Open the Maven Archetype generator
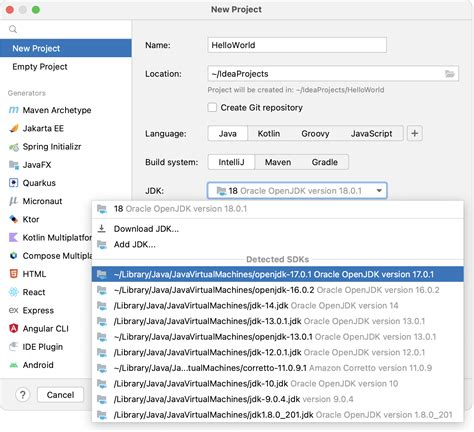This screenshot has height=432, width=474. [x=66, y=110]
